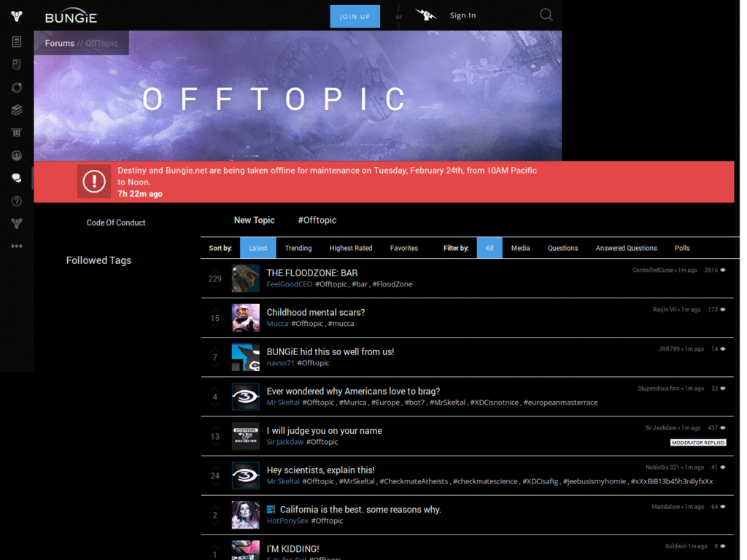
Task: Upvote the Childhood mental scars topic
Action: [x=215, y=308]
